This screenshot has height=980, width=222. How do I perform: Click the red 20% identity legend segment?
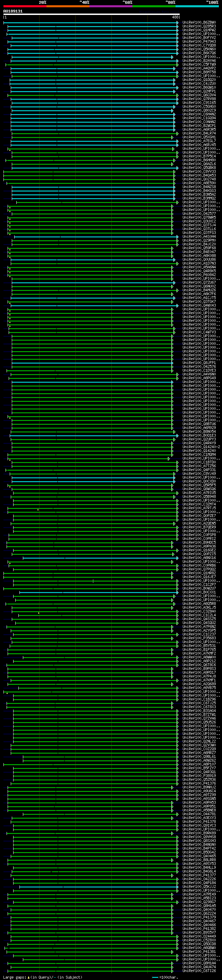[25, 6]
